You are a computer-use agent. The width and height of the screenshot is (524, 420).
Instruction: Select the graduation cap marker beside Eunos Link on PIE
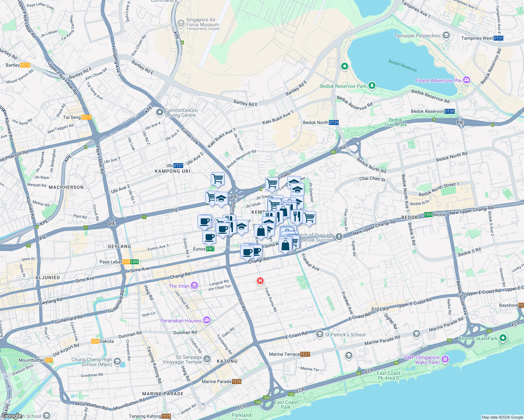pos(221,199)
